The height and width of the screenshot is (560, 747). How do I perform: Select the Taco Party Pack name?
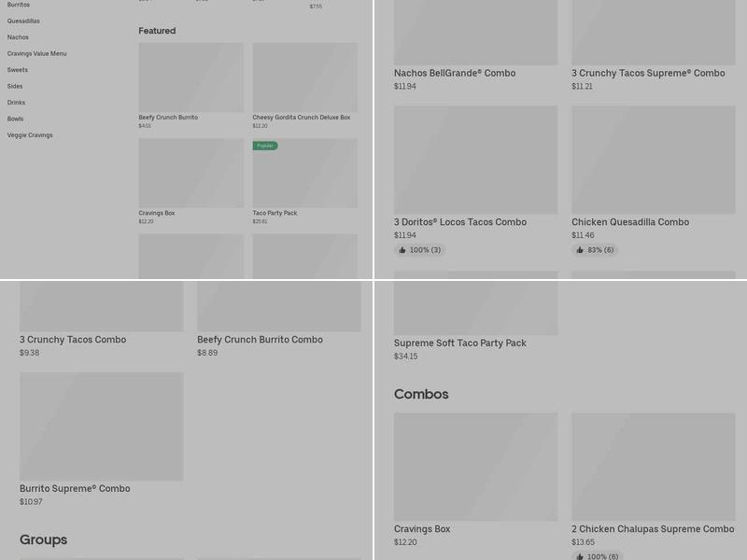275,213
